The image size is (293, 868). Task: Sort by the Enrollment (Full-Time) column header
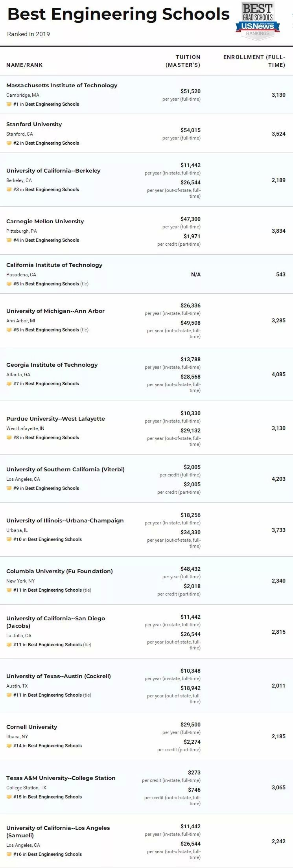click(x=254, y=61)
